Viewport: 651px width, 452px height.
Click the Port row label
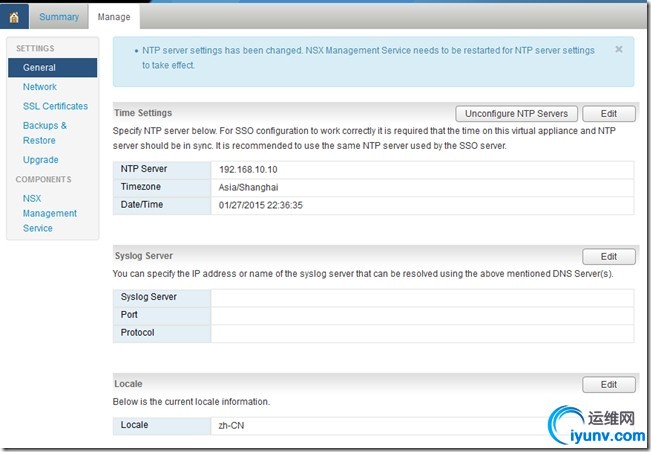click(x=129, y=315)
